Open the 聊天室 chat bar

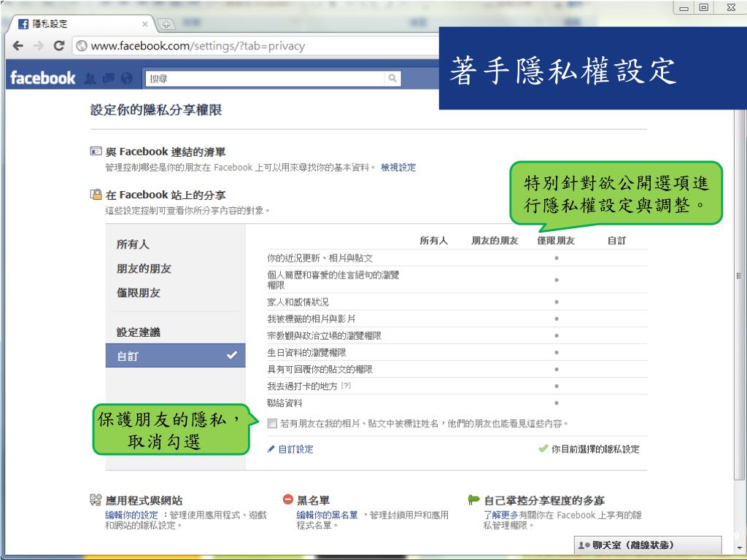tap(648, 545)
